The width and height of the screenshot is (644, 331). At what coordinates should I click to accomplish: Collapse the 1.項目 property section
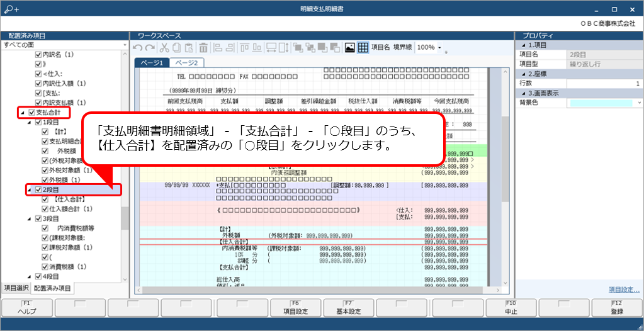[523, 45]
